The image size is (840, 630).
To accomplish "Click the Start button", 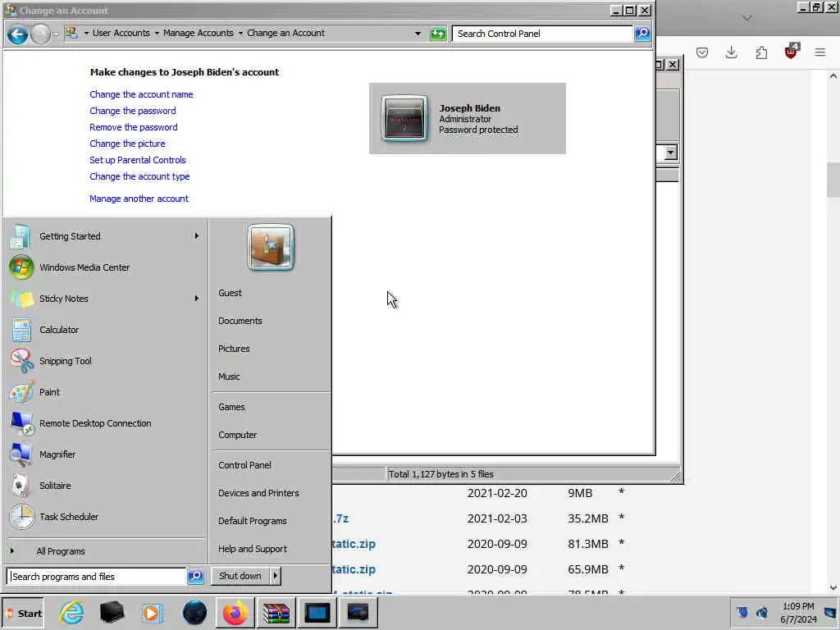I will click(x=23, y=614).
